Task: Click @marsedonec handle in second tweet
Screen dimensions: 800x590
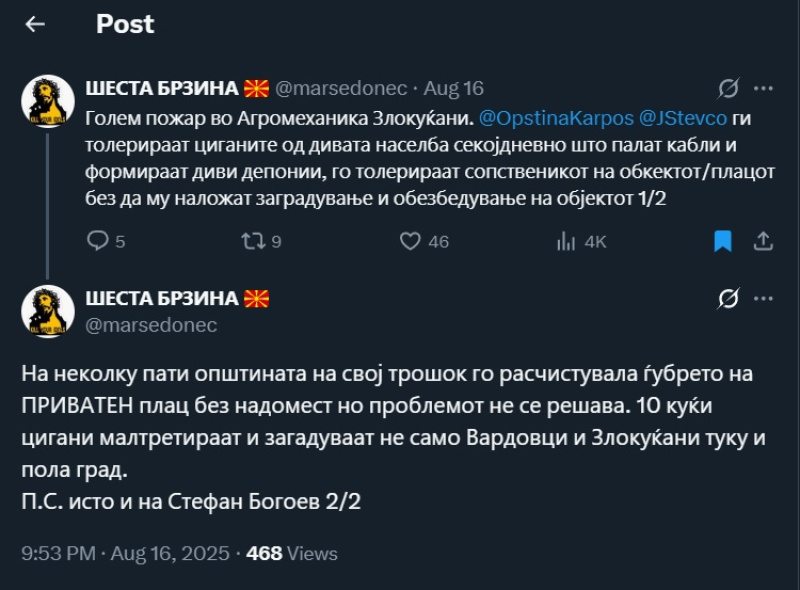Action: 152,325
